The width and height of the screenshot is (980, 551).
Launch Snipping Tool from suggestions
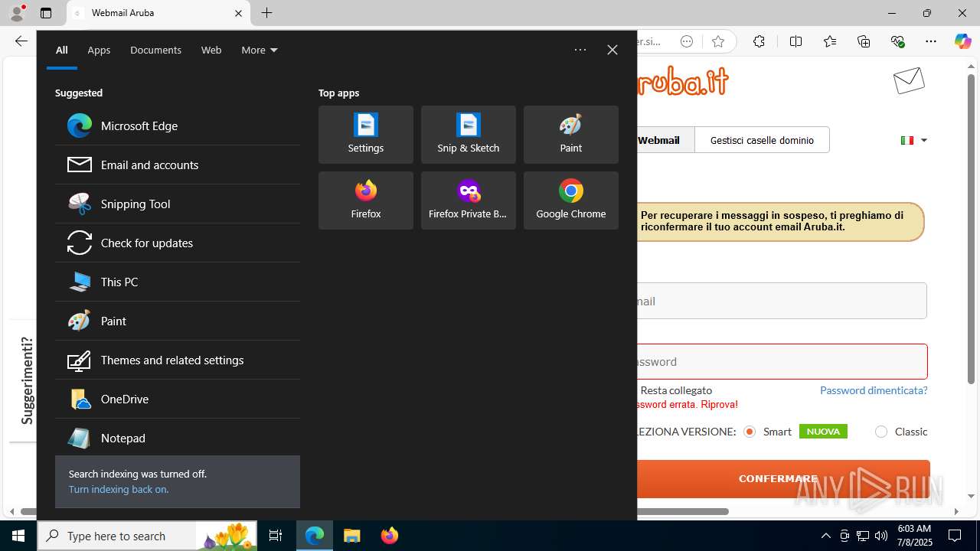pyautogui.click(x=177, y=204)
